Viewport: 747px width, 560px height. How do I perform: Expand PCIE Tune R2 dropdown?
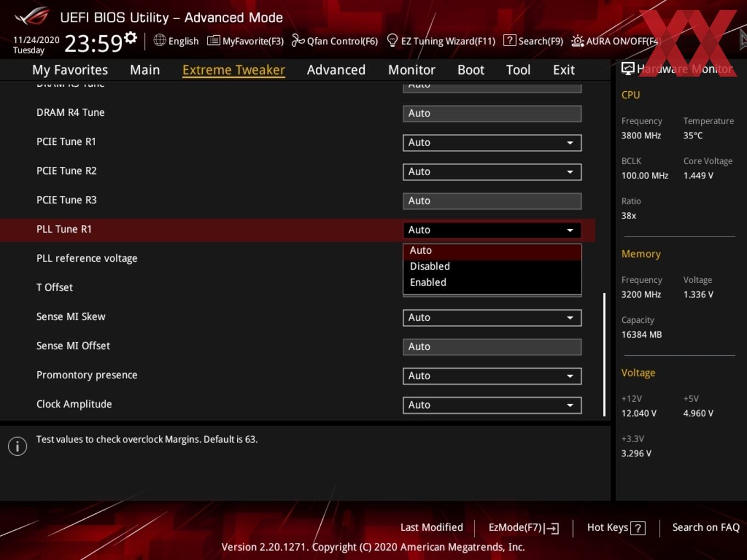pyautogui.click(x=492, y=172)
